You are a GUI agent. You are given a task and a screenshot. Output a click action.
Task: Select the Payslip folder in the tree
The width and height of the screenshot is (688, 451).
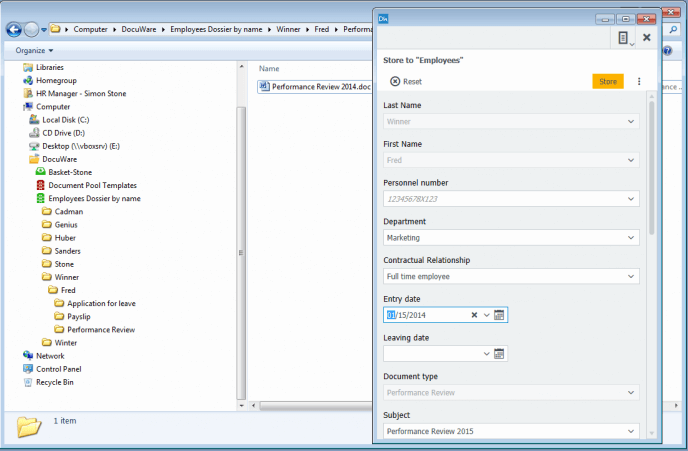point(79,316)
